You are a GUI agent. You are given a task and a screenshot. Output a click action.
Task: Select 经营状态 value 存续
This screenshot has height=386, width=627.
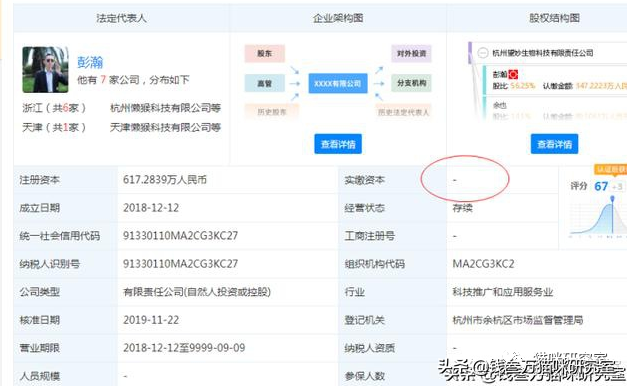point(462,208)
